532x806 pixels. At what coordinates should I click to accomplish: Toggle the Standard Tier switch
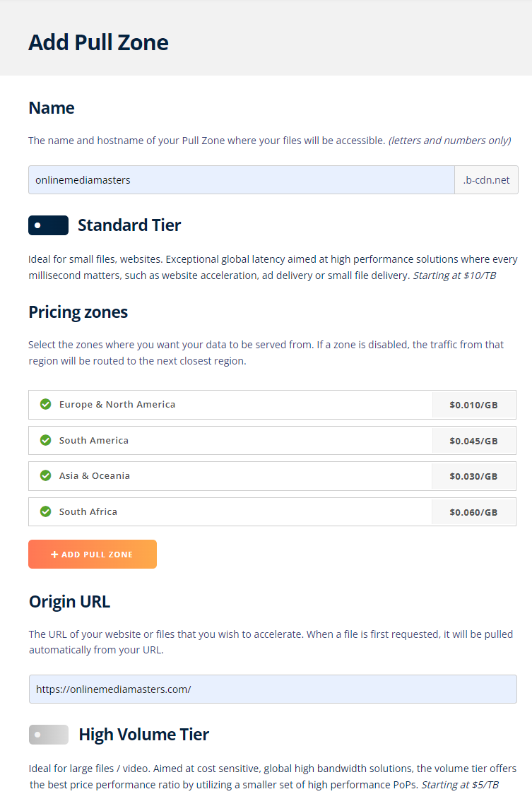tap(48, 225)
